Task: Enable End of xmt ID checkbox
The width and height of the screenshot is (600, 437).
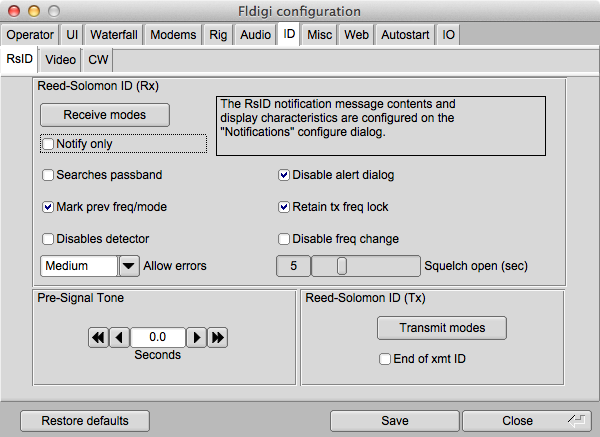Action: 384,359
